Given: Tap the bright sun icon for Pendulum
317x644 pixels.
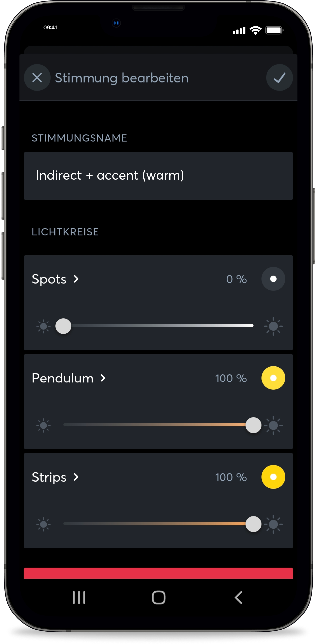Looking at the screenshot, I should click(274, 425).
